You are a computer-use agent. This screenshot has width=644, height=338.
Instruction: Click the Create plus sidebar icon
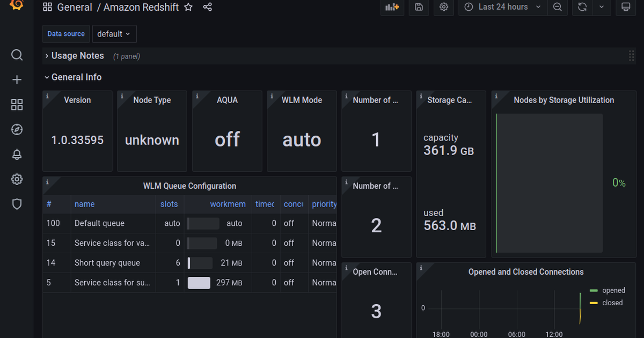click(17, 80)
